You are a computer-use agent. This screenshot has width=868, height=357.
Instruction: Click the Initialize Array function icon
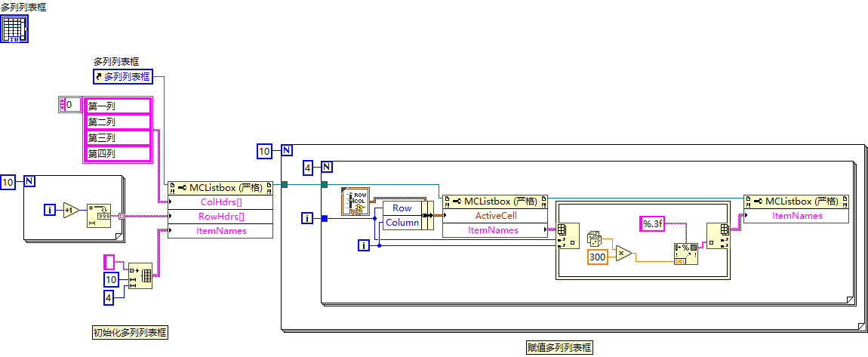tap(140, 275)
